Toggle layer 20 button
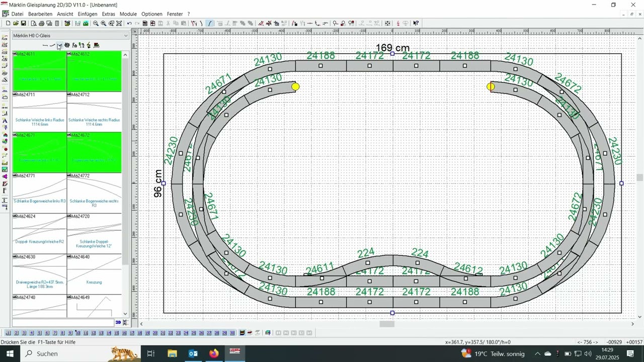The image size is (644, 362). click(155, 333)
